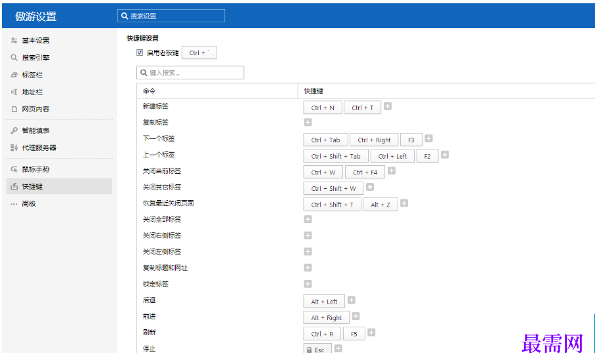
Task: Select 快捷键 in sidebar
Action: click(x=59, y=186)
